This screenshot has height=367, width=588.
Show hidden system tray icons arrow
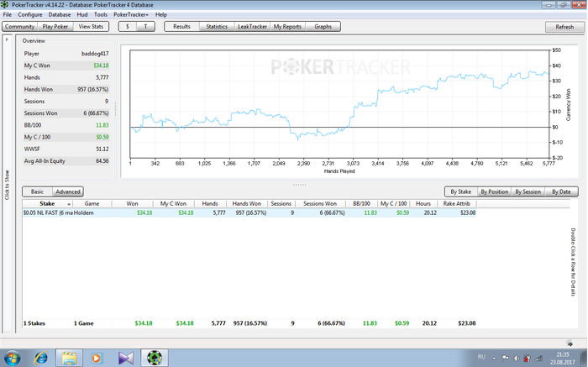(494, 359)
